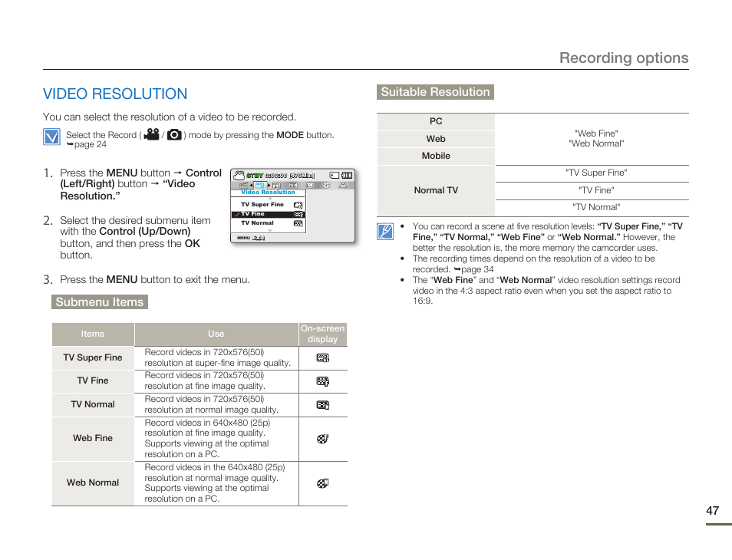The width and height of the screenshot is (732, 560).
Task: Click the "TV Normal" value in Suitable Resolution table
Action: click(x=596, y=207)
